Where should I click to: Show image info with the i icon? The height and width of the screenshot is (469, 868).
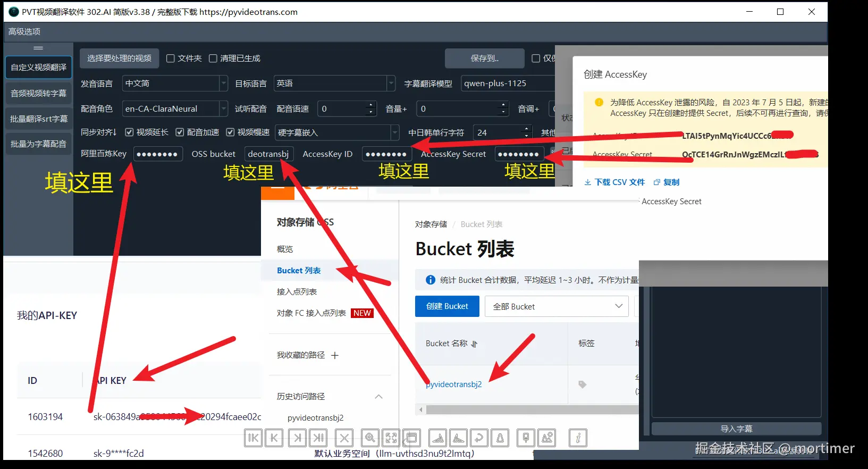pos(578,438)
